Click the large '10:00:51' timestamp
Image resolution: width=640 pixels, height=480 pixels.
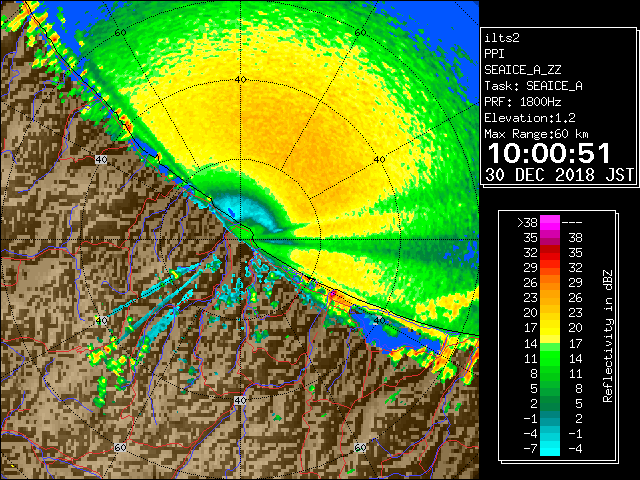point(549,153)
